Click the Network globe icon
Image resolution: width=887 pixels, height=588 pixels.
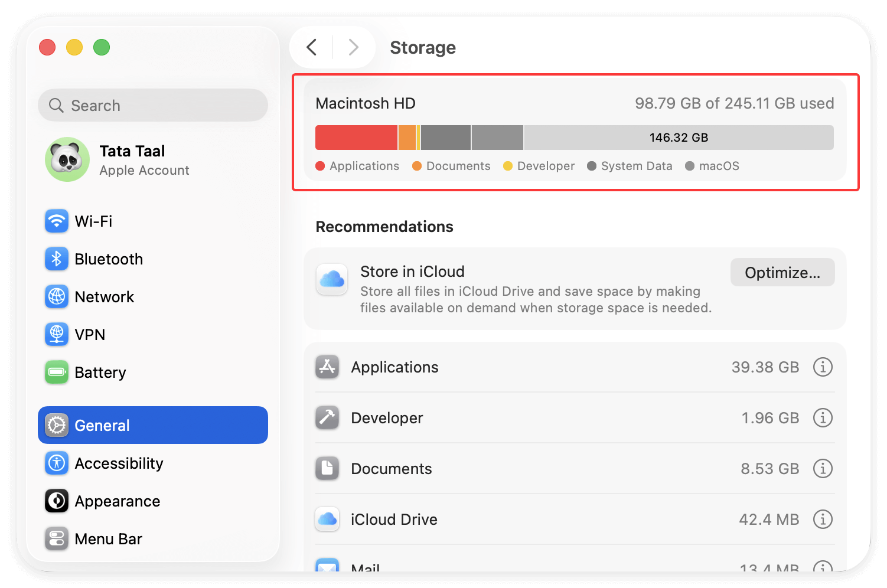point(56,296)
